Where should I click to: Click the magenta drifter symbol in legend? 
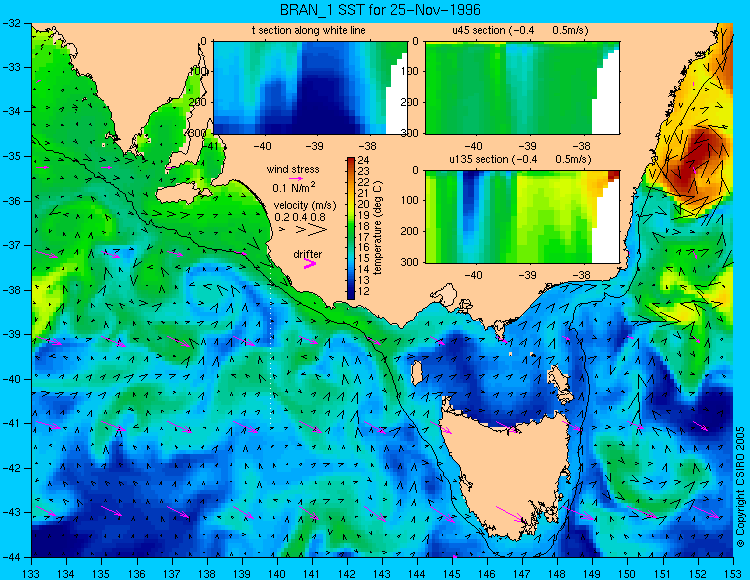(x=310, y=264)
